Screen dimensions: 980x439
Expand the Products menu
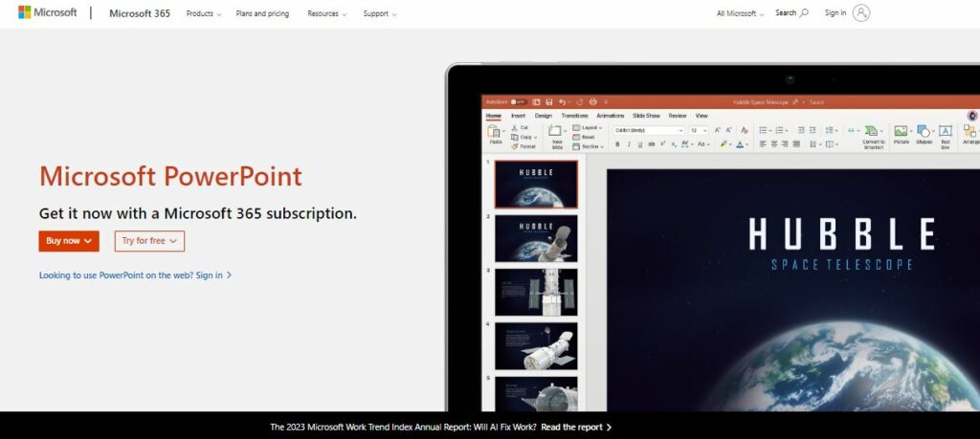coord(204,13)
